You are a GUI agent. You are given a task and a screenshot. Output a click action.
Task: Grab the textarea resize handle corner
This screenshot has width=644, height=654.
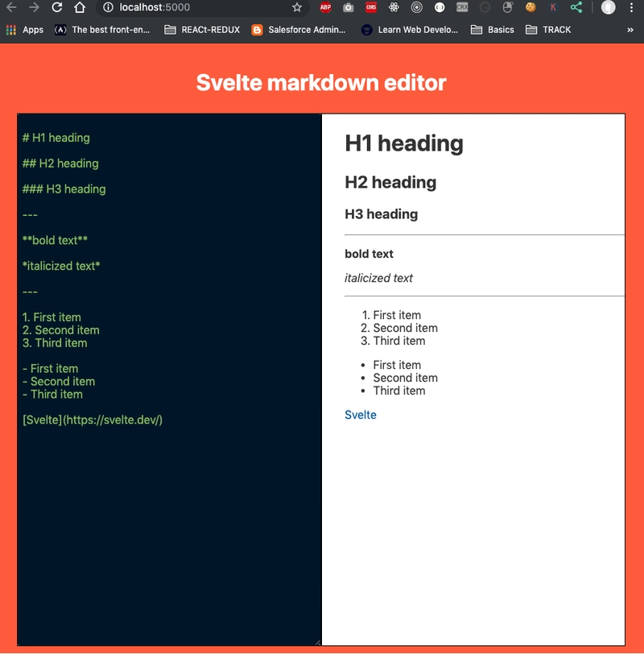tap(318, 643)
